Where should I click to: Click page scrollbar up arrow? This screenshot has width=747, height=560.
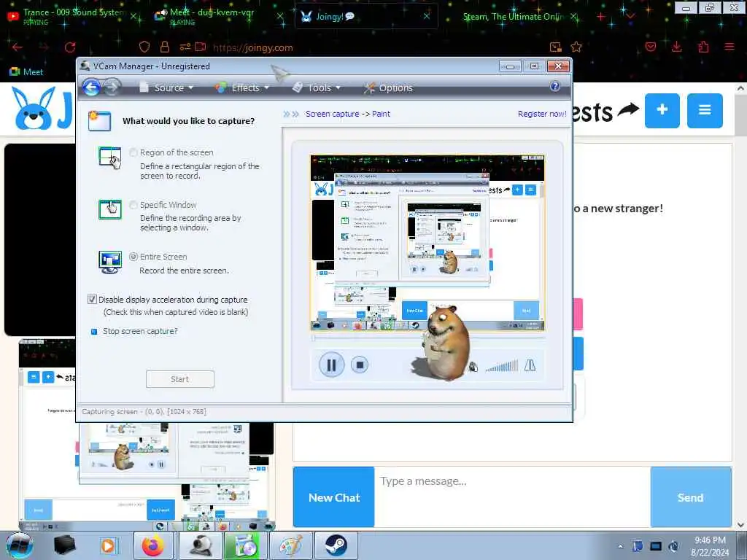click(740, 88)
